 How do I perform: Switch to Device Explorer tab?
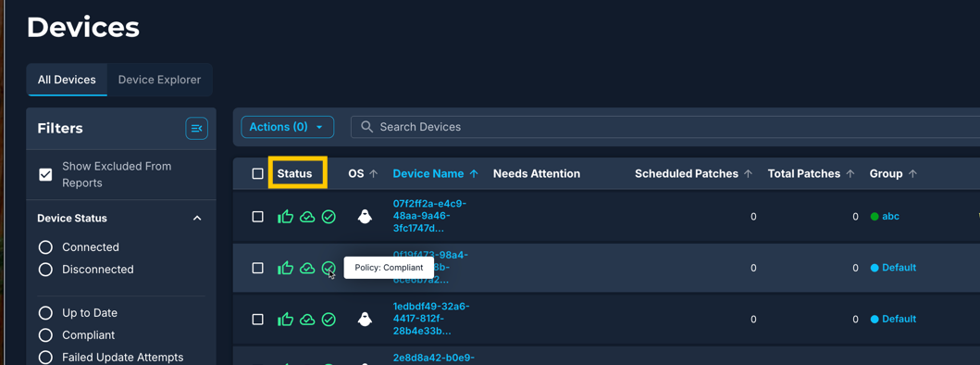(x=159, y=81)
